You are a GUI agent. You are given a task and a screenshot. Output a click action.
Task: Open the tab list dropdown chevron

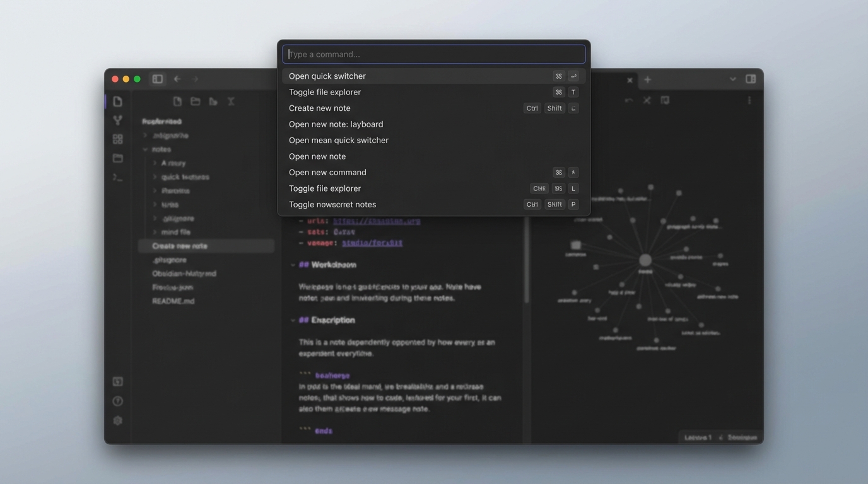(x=732, y=79)
